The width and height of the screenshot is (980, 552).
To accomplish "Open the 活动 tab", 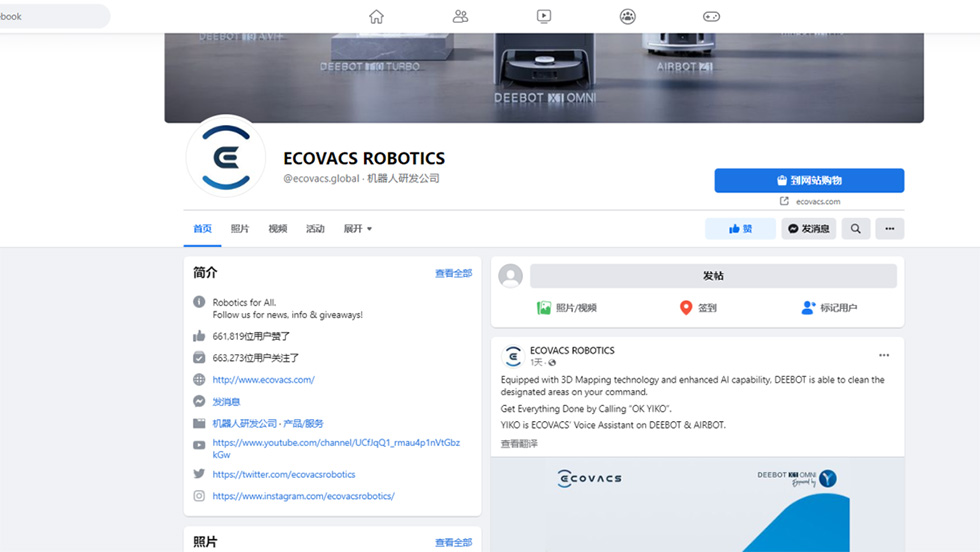I will click(x=315, y=229).
